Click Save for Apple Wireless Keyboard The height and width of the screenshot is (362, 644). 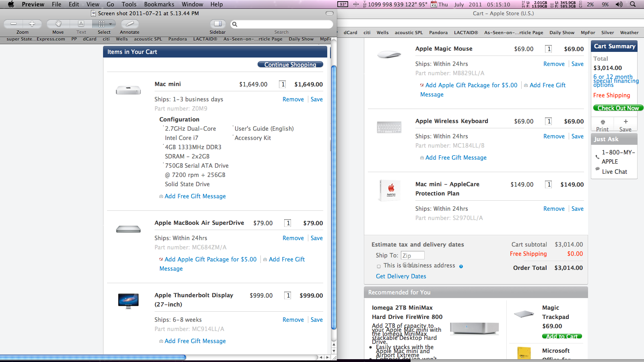pyautogui.click(x=578, y=136)
